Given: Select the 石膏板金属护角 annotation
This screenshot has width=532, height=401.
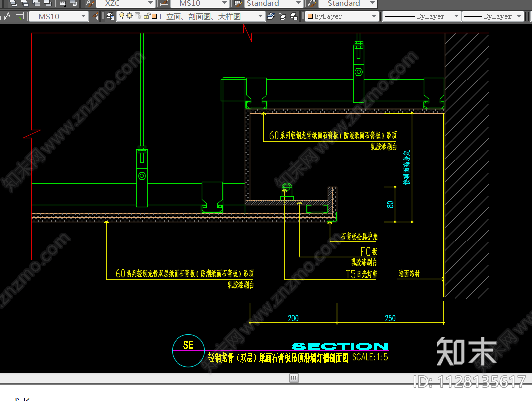Looking at the screenshot, I should (x=359, y=236).
